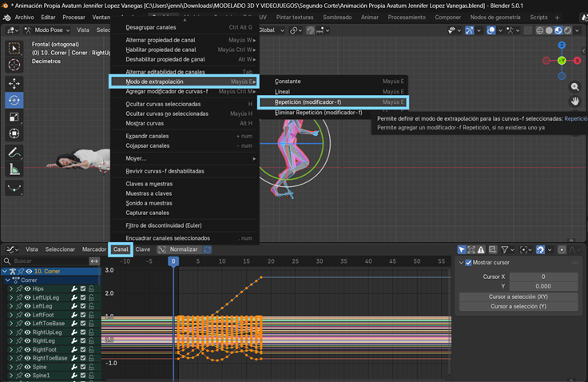
Task: Click the Cursor X value field
Action: (542, 277)
